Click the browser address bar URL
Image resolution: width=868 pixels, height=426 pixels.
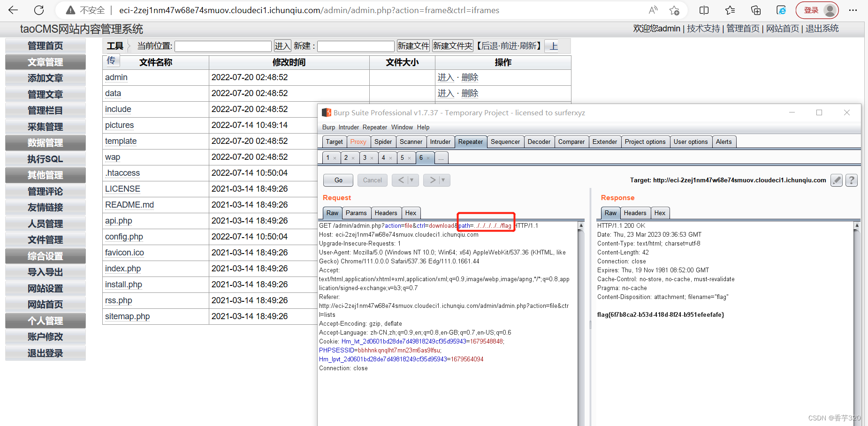pyautogui.click(x=309, y=10)
